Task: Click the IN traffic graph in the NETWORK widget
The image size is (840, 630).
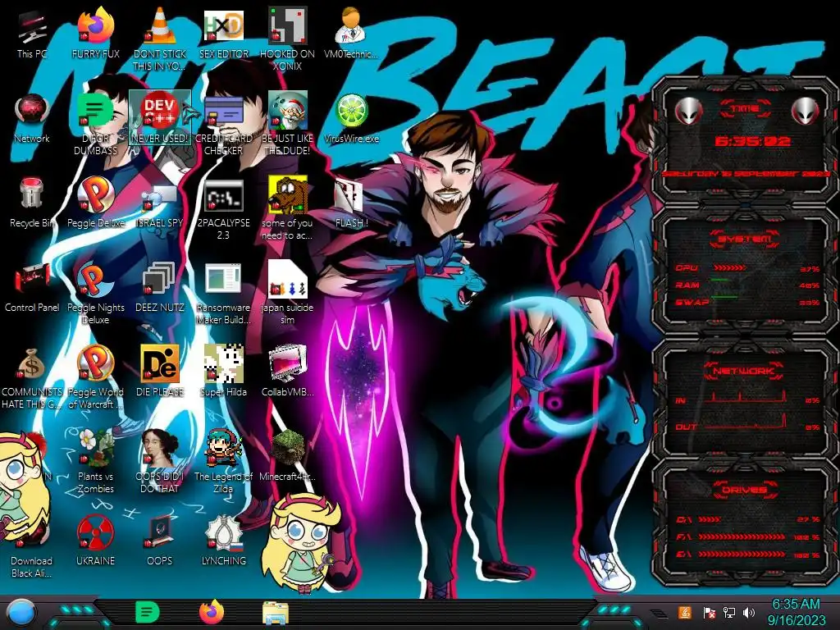Action: [745, 397]
